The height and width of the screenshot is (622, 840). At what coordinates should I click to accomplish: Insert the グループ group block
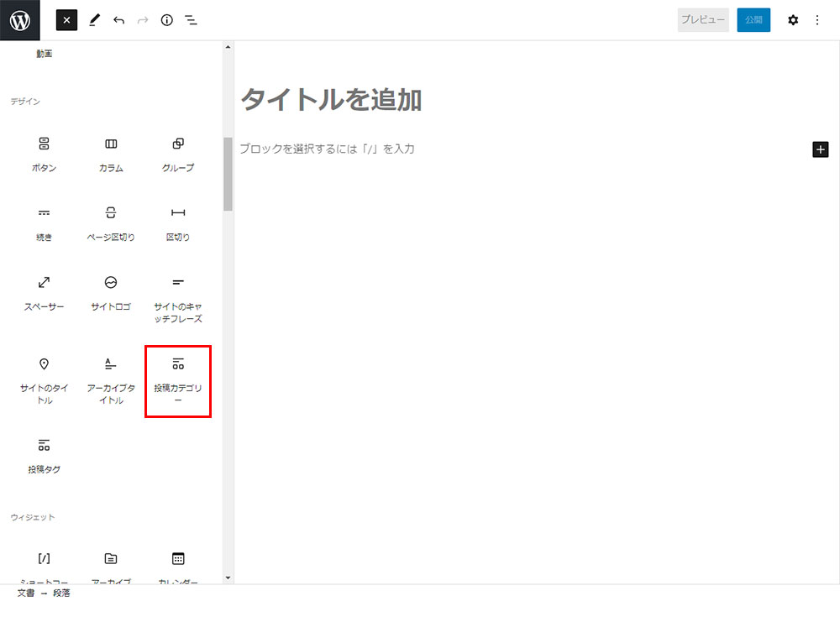click(x=178, y=154)
